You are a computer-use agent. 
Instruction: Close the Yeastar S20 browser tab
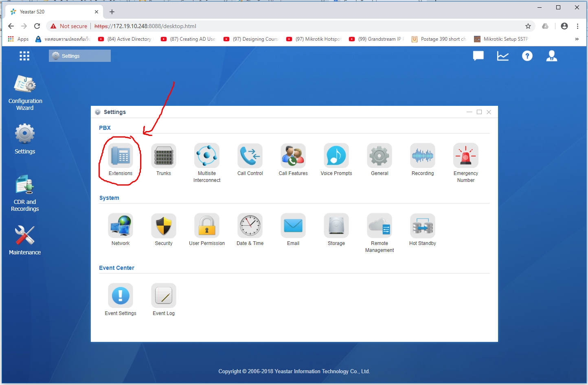(97, 12)
